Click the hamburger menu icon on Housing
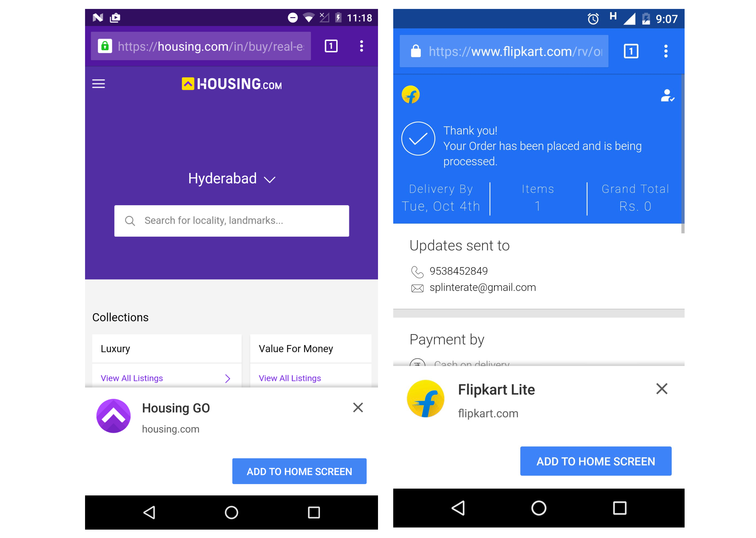The image size is (756, 538). (99, 84)
